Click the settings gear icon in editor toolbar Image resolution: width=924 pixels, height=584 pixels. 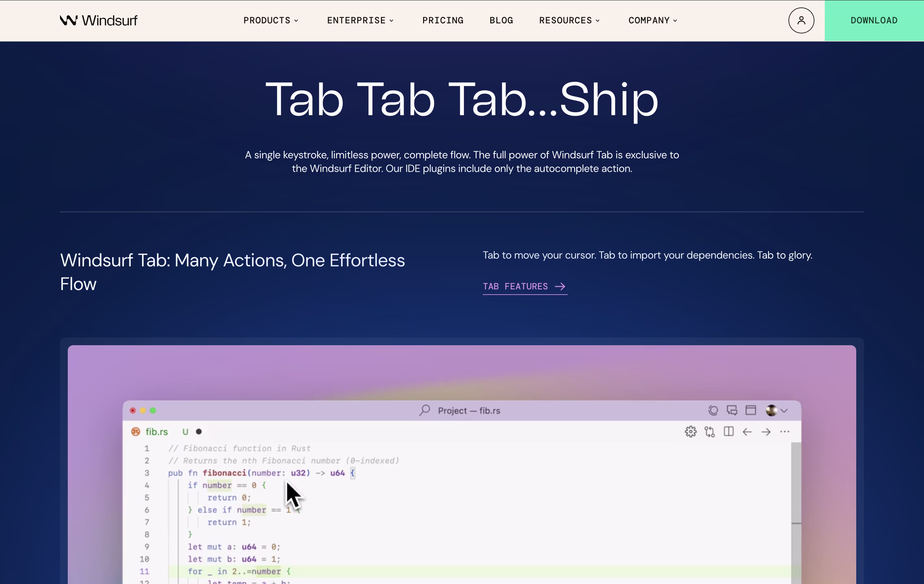coord(690,432)
